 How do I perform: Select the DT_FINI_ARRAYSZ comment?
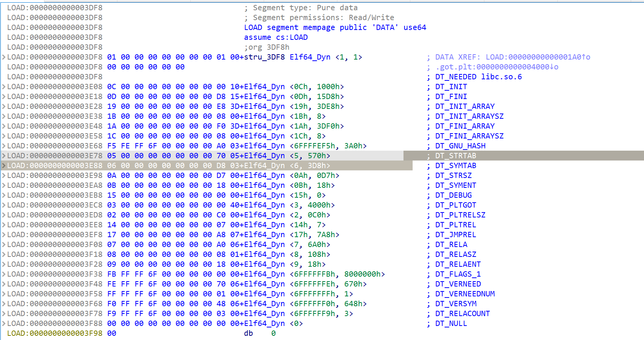pos(469,136)
